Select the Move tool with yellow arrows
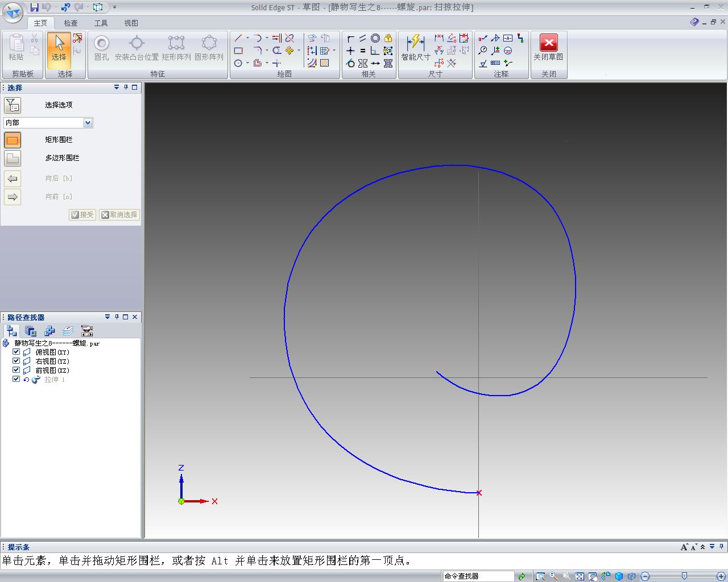728x582 pixels. pos(289,51)
